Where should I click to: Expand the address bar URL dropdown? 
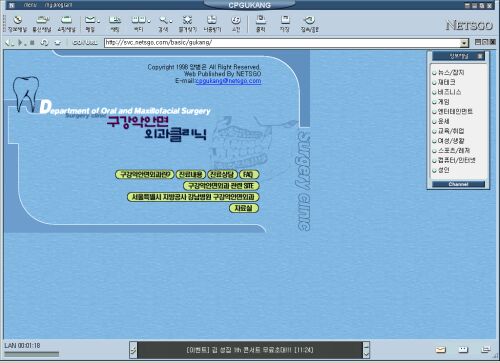click(x=464, y=43)
